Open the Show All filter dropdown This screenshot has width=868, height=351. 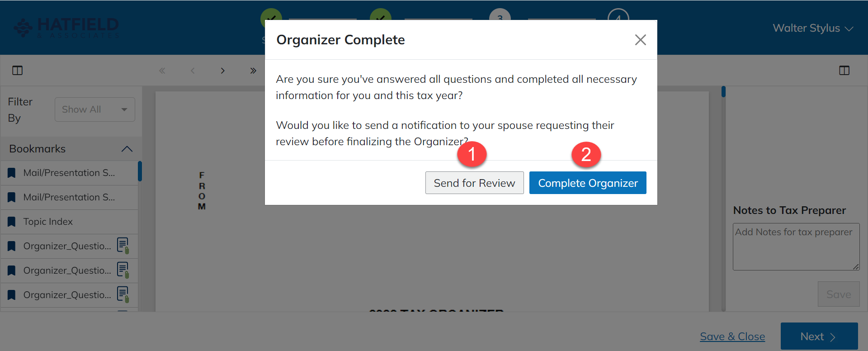click(94, 109)
